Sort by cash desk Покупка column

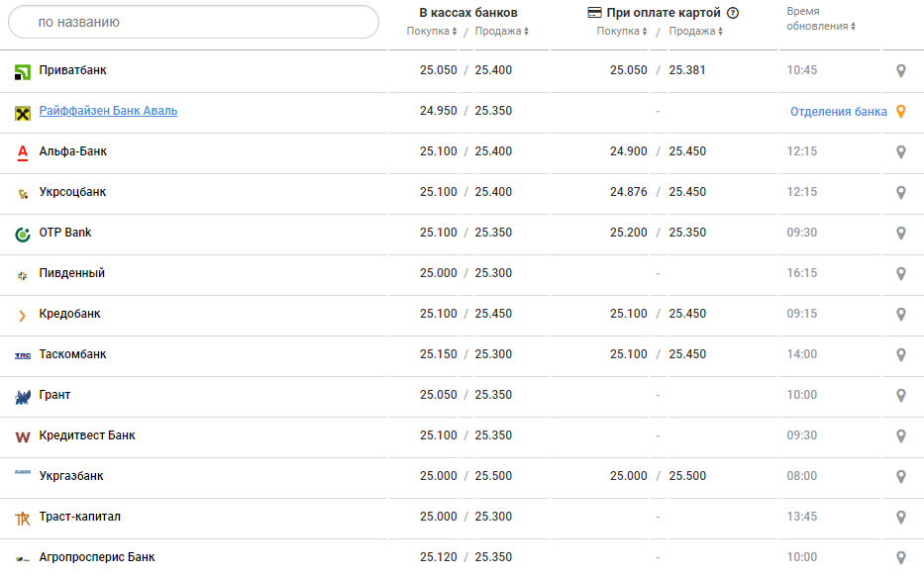(432, 32)
